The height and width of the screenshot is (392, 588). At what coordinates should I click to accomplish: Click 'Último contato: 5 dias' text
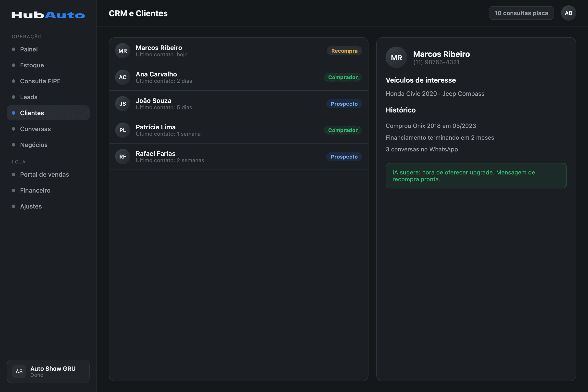[x=164, y=108]
